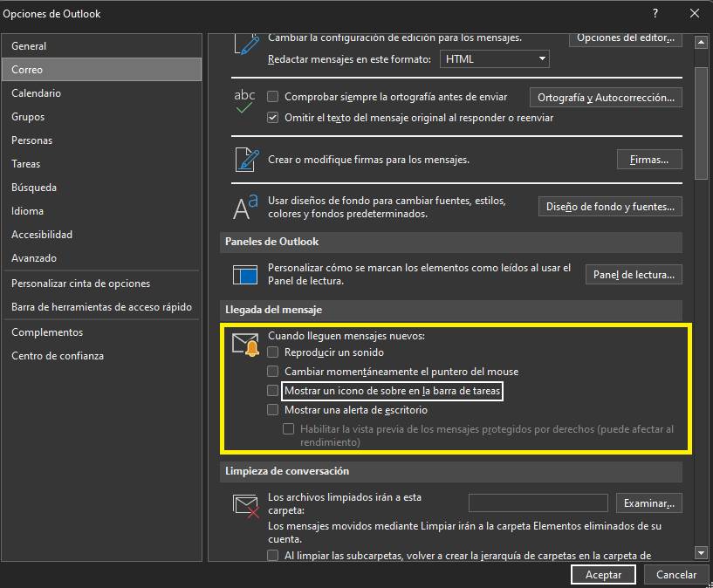Click the Cancelar button

[x=675, y=575]
